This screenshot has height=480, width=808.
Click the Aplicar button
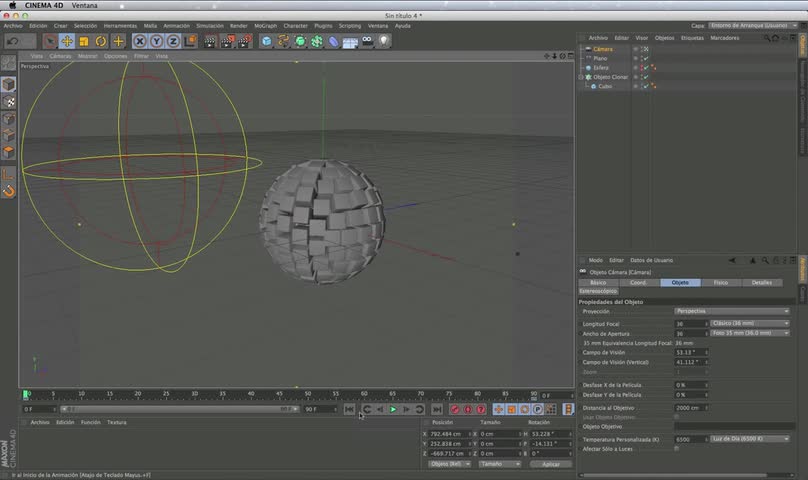coord(551,464)
